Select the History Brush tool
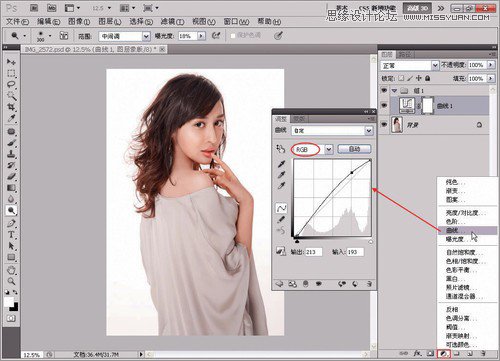The height and width of the screenshot is (361, 500). coord(11,165)
